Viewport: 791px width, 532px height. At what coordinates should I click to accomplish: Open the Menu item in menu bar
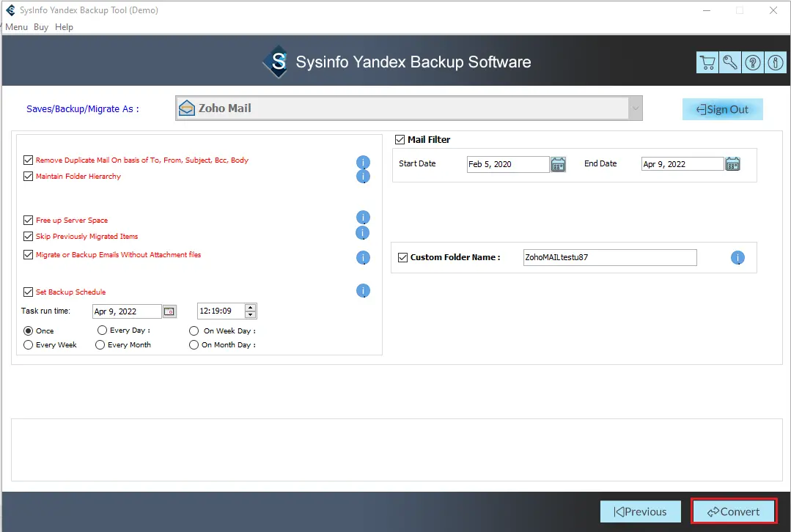point(16,27)
